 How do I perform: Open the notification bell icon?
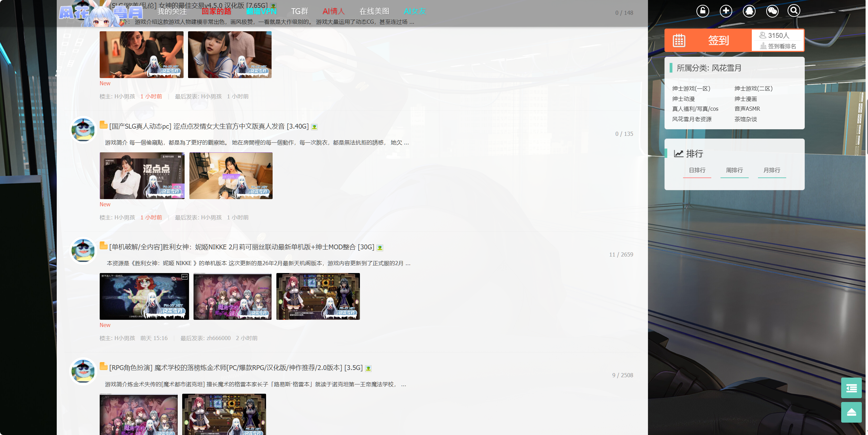coord(749,11)
